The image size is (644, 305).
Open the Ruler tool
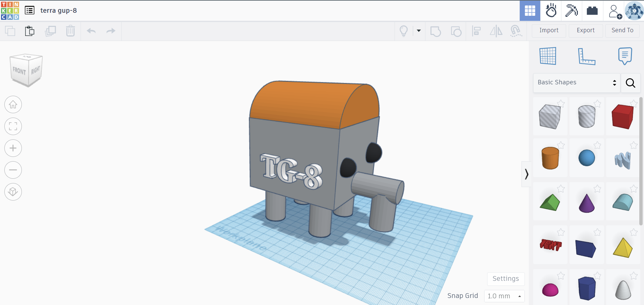[x=586, y=56]
